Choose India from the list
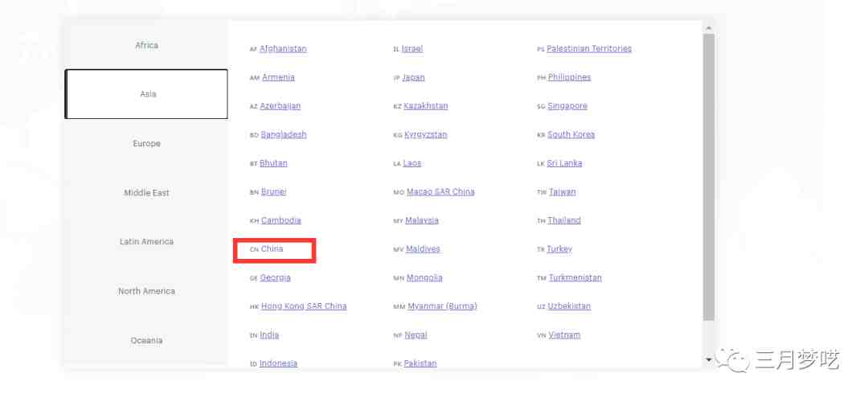The width and height of the screenshot is (868, 398). coord(269,335)
